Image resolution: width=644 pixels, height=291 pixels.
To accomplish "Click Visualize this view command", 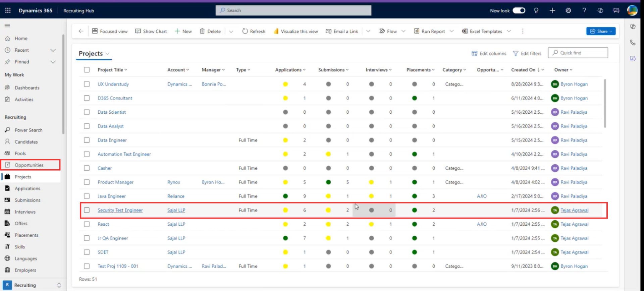I will point(296,31).
